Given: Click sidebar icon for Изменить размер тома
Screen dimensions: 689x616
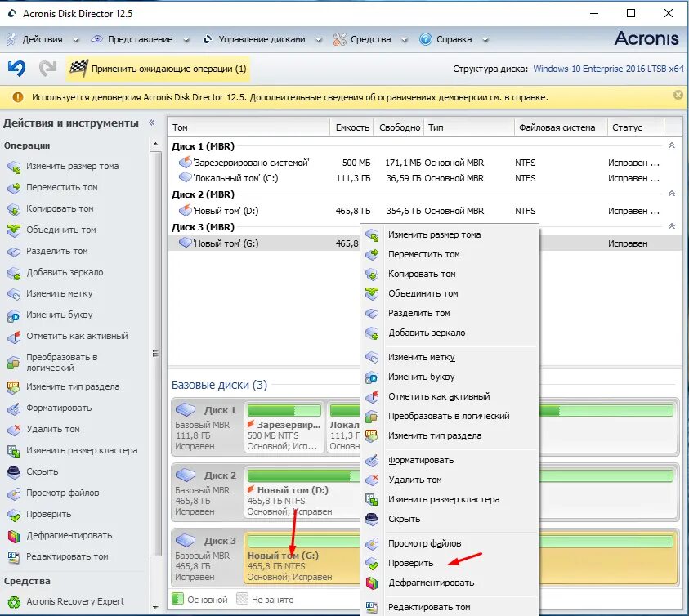Looking at the screenshot, I should point(14,167).
